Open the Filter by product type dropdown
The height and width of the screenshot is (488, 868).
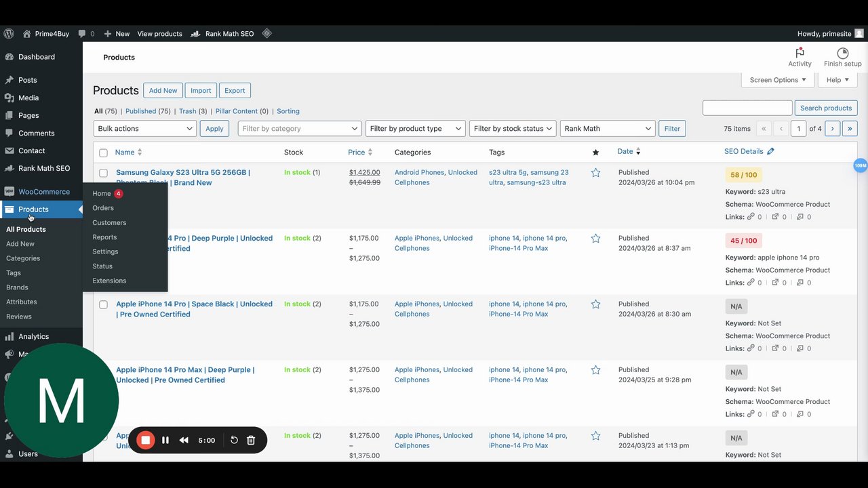click(x=416, y=129)
